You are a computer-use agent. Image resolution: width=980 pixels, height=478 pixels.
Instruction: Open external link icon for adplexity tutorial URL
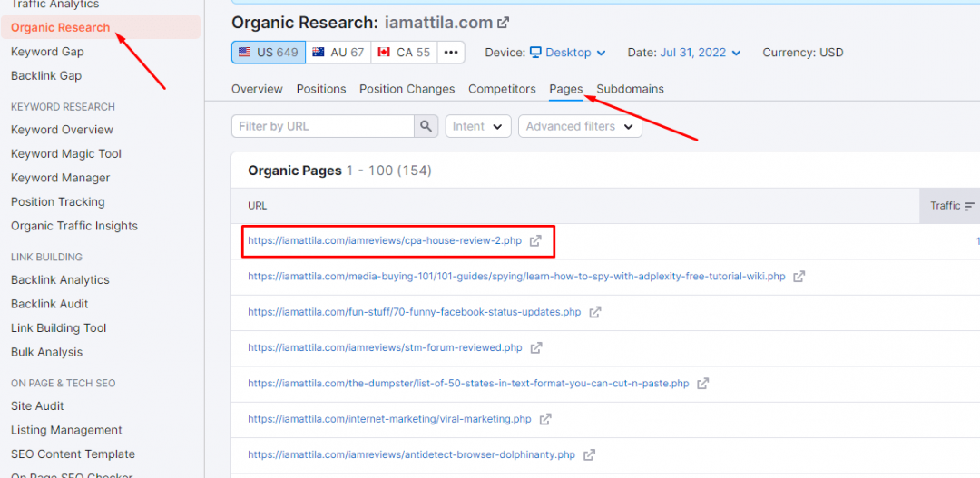coord(799,277)
